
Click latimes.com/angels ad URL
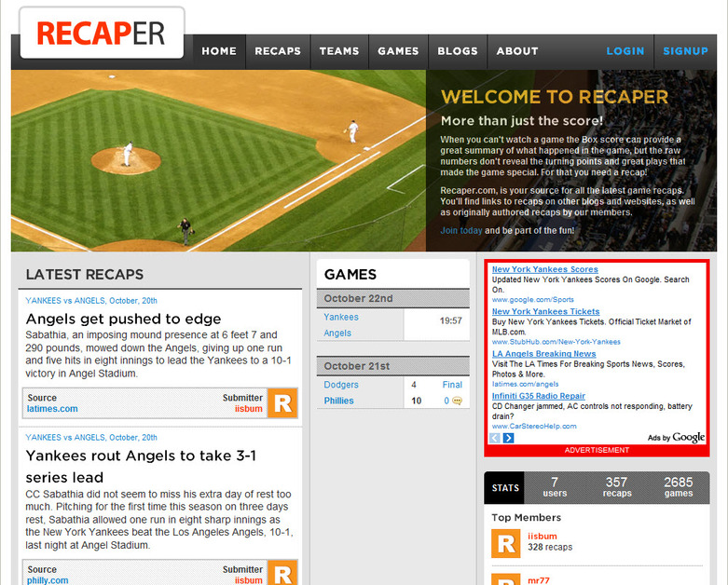point(525,384)
